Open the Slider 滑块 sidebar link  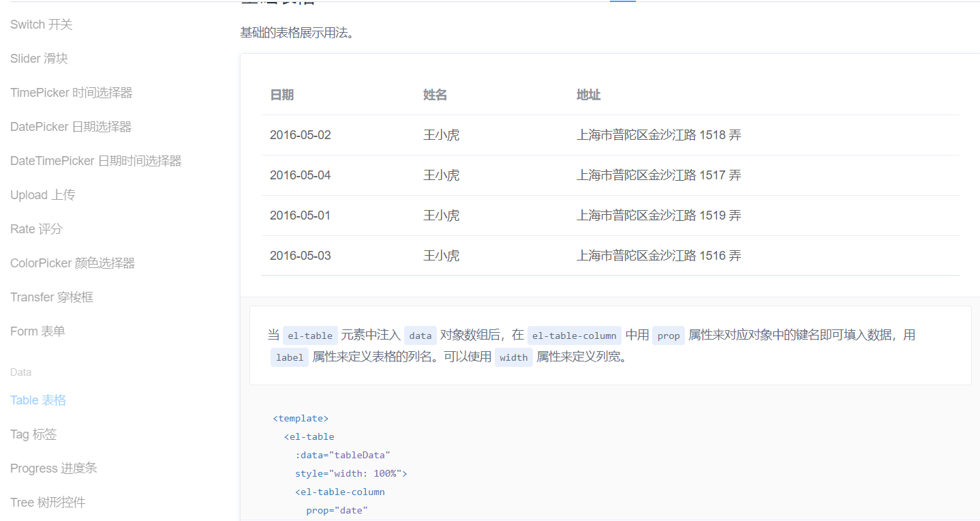point(39,59)
